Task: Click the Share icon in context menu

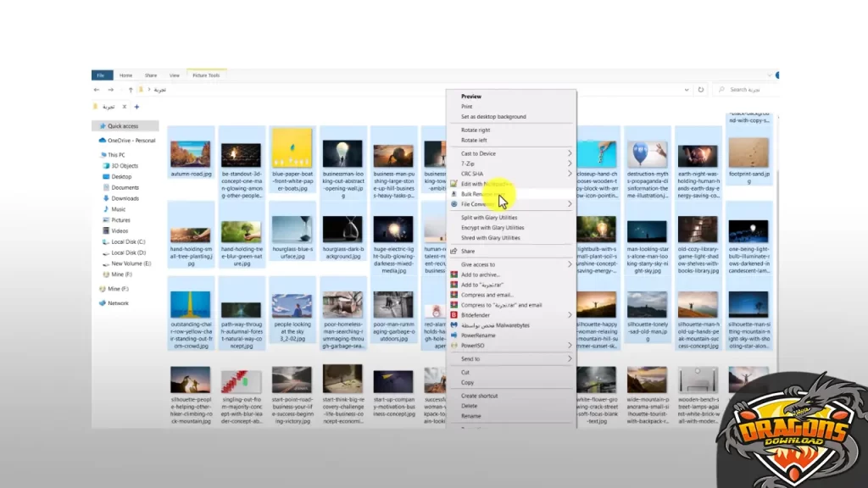Action: point(454,252)
